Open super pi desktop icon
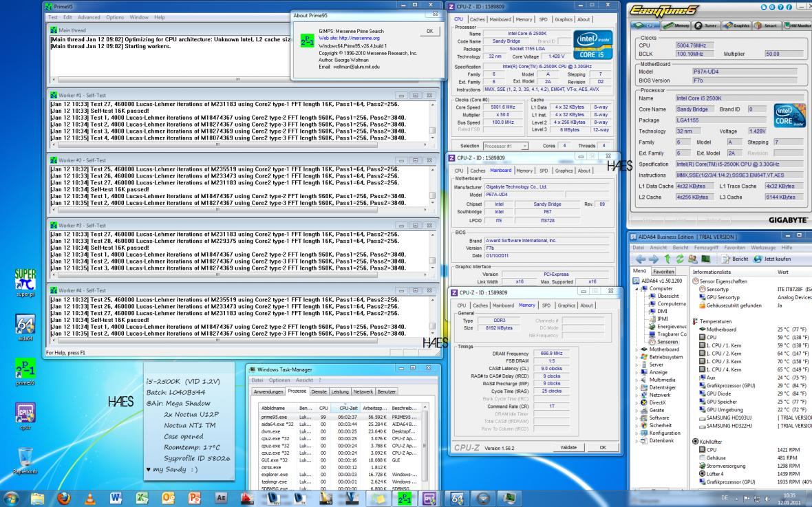This screenshot has width=812, height=507. [25, 283]
